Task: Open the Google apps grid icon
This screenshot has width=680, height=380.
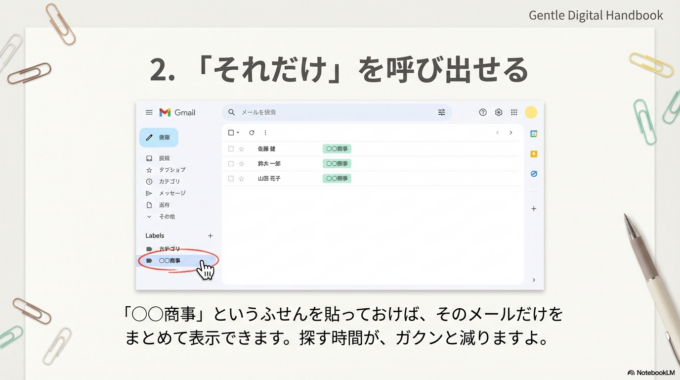Action: tap(514, 112)
